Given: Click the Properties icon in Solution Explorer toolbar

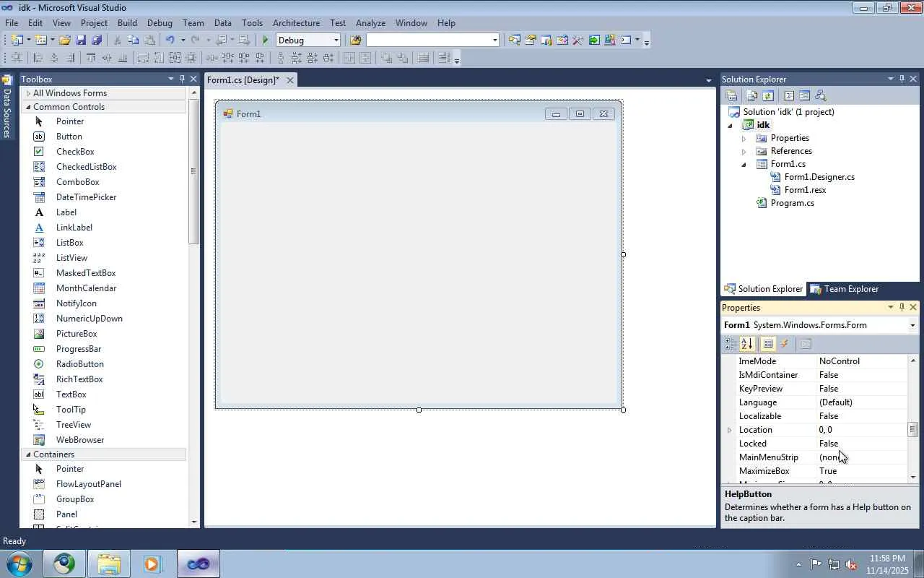Looking at the screenshot, I should pos(731,95).
